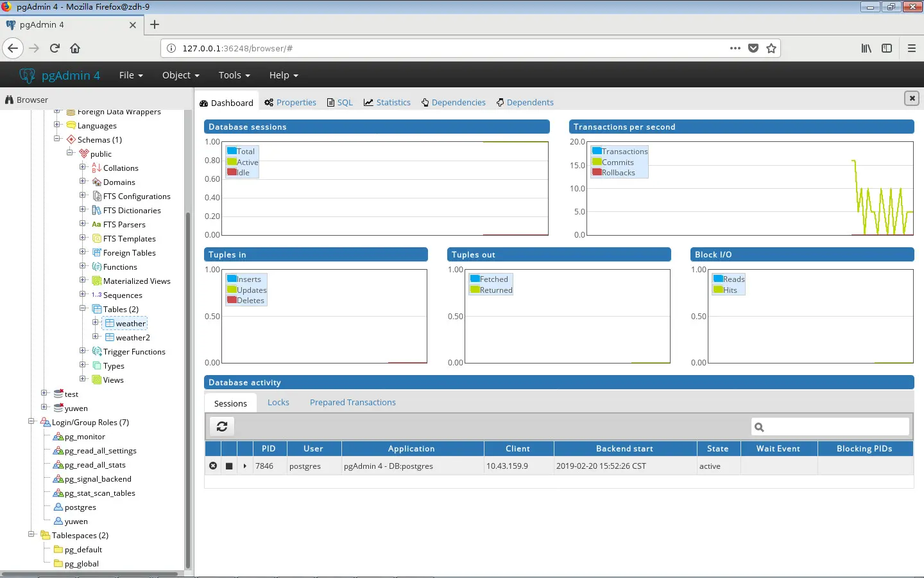Refresh the database sessions list
The image size is (924, 578).
pyautogui.click(x=222, y=426)
